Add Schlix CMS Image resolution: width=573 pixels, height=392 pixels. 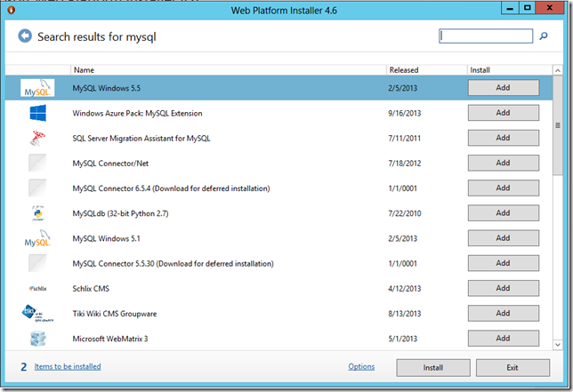504,288
